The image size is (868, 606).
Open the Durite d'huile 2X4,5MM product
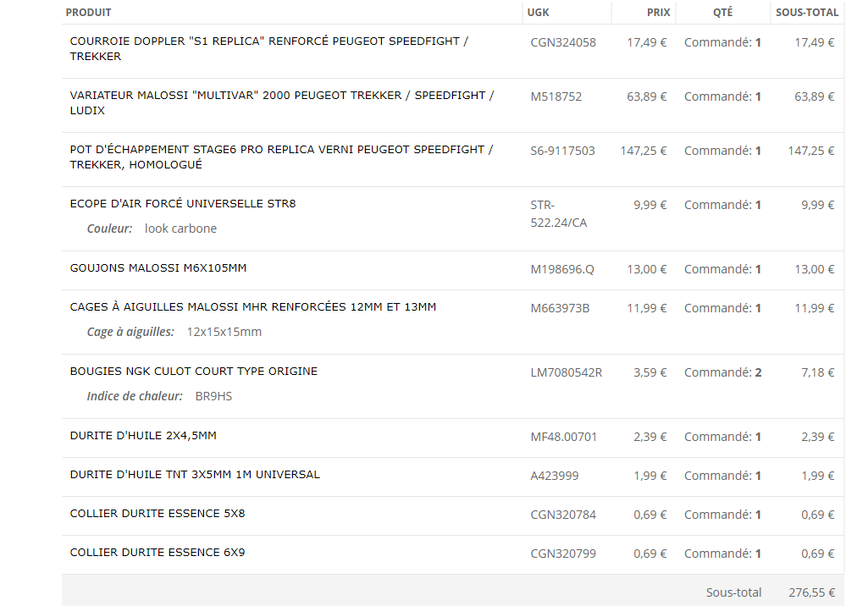tap(143, 436)
